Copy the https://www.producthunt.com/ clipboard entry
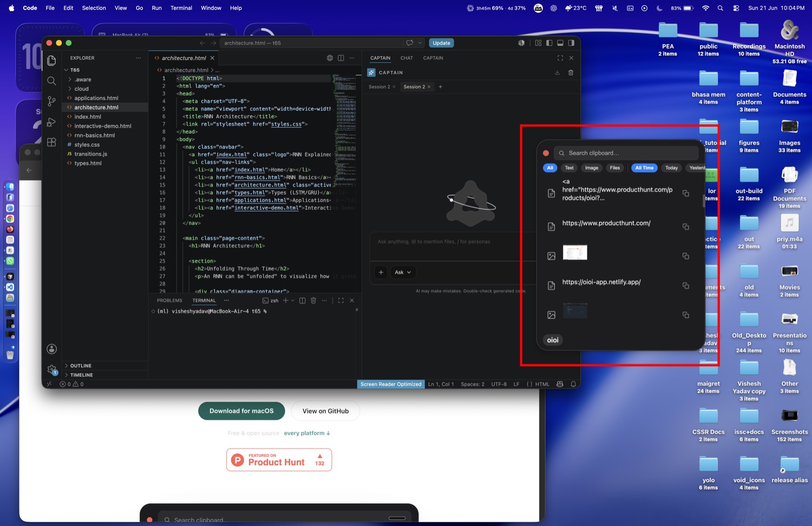Image resolution: width=812 pixels, height=526 pixels. 686,227
